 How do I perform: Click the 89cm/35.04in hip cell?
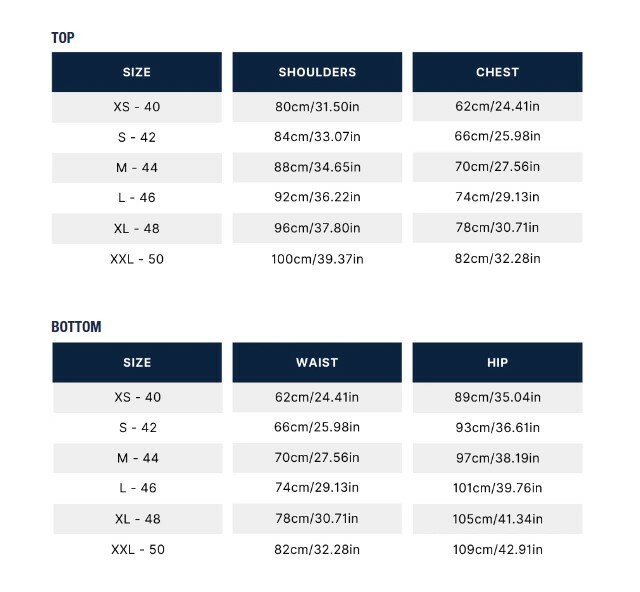(x=497, y=397)
